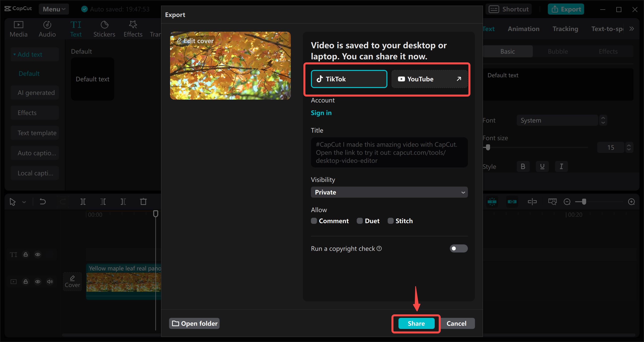Click Open folder button

coord(194,323)
